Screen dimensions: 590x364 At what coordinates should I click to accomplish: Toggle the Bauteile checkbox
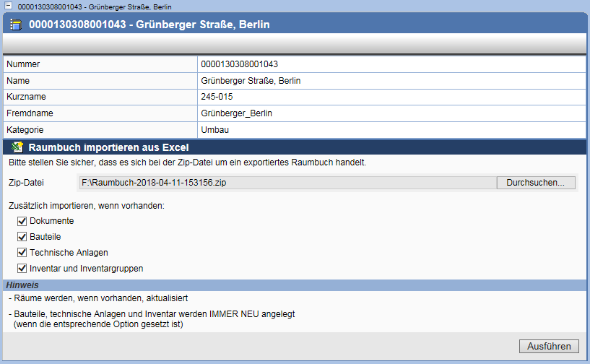(x=22, y=237)
